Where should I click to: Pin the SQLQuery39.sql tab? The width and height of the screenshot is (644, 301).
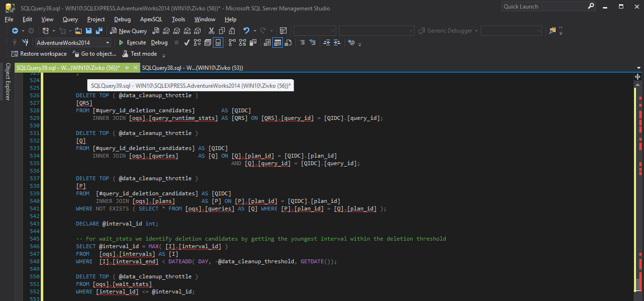click(x=127, y=68)
